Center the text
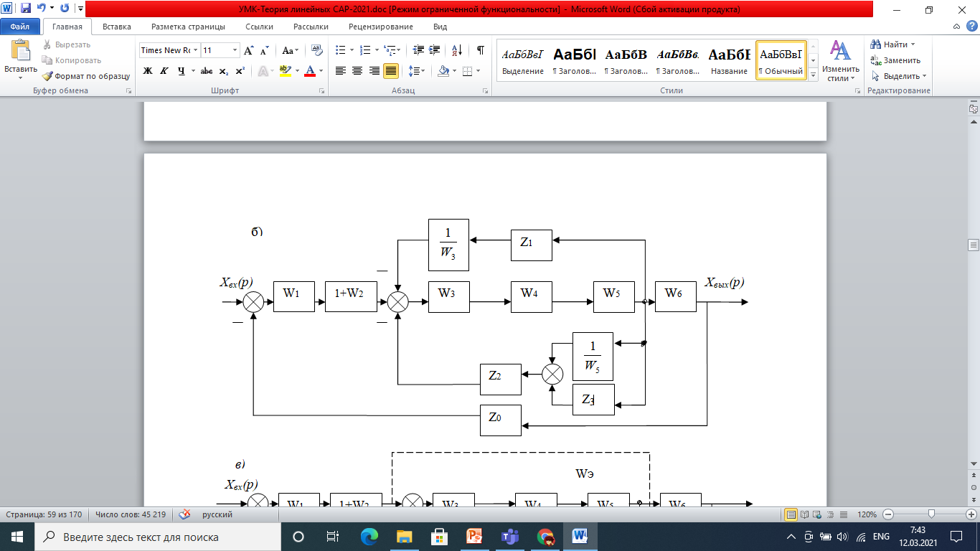The image size is (980, 551). (357, 71)
